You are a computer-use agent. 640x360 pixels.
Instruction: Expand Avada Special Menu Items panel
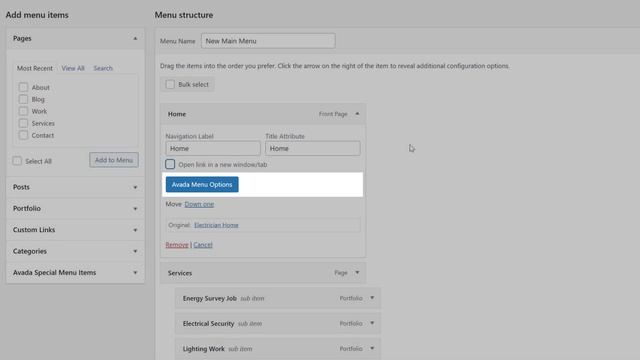click(135, 273)
